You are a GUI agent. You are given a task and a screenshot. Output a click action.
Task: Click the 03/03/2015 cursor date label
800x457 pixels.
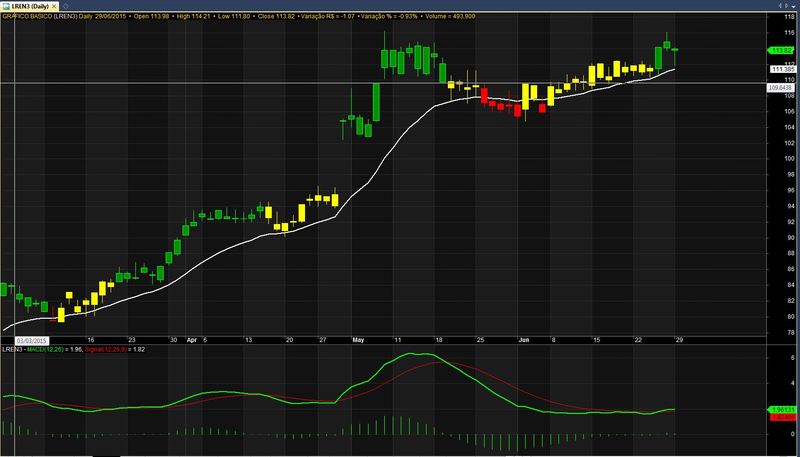(x=32, y=340)
